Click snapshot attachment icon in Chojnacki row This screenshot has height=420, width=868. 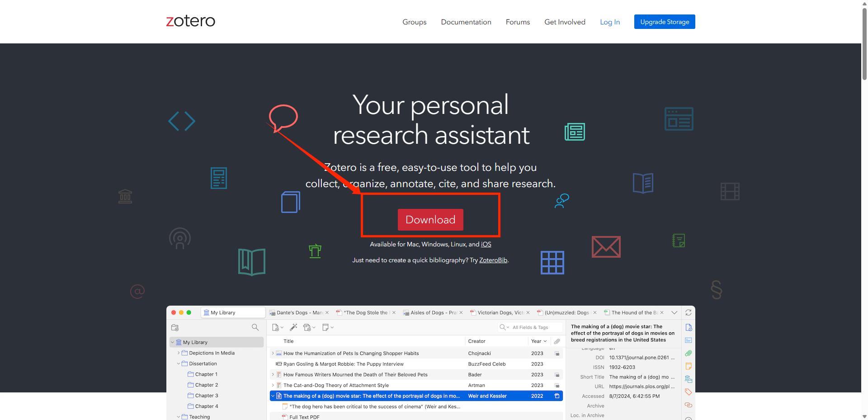click(557, 354)
